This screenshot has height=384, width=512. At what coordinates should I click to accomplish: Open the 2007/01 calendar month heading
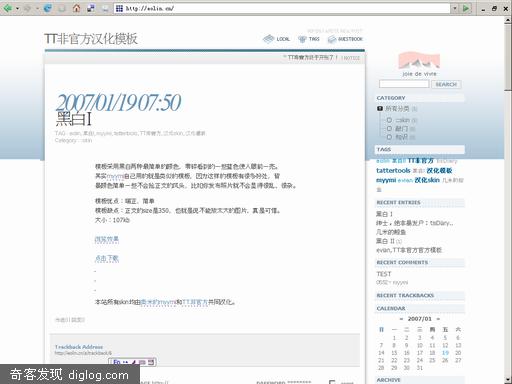420,319
